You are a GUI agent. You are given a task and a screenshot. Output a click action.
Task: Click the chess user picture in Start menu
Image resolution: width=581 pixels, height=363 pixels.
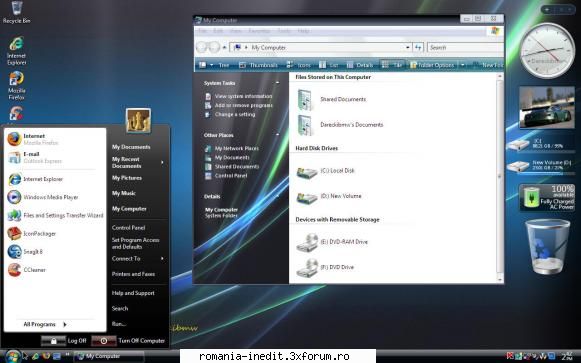[x=138, y=121]
